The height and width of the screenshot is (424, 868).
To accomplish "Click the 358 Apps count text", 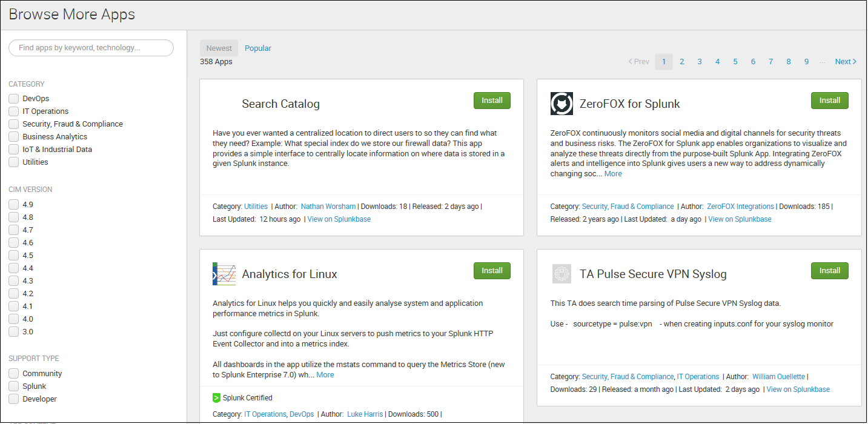I will coord(216,62).
